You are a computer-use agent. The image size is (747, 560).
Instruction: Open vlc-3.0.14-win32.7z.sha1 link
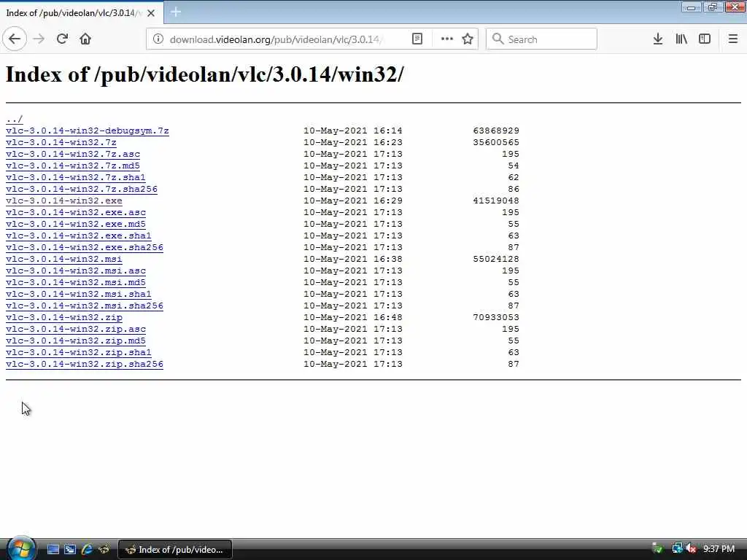[76, 177]
